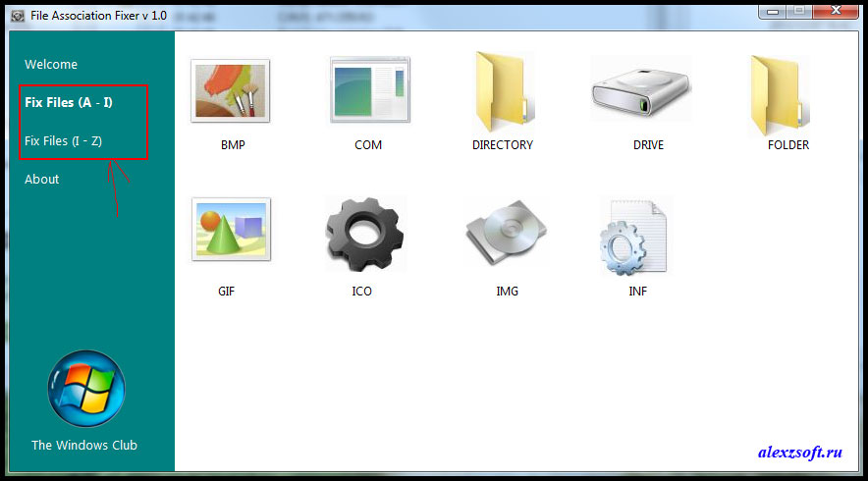
Task: Switch to Fix Files (A - I)
Action: [69, 102]
